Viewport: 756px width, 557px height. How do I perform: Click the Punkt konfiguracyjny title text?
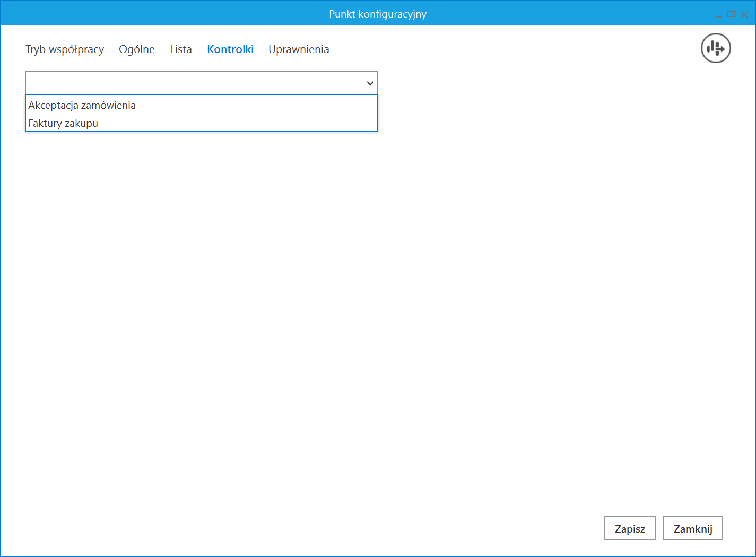pos(378,14)
